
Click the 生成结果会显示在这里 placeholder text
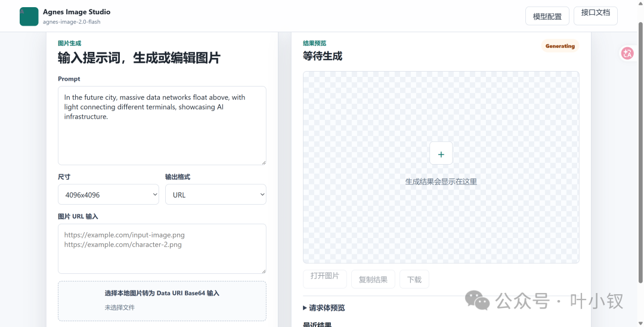click(x=441, y=181)
